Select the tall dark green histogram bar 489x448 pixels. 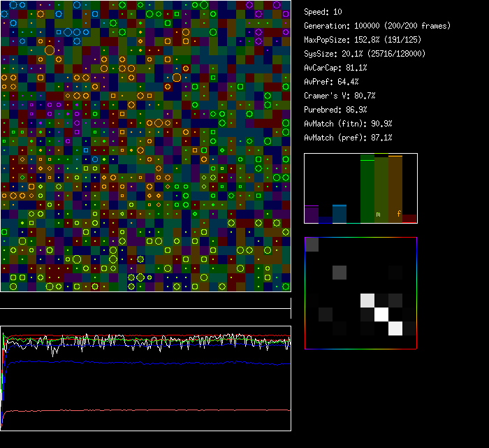(367, 189)
